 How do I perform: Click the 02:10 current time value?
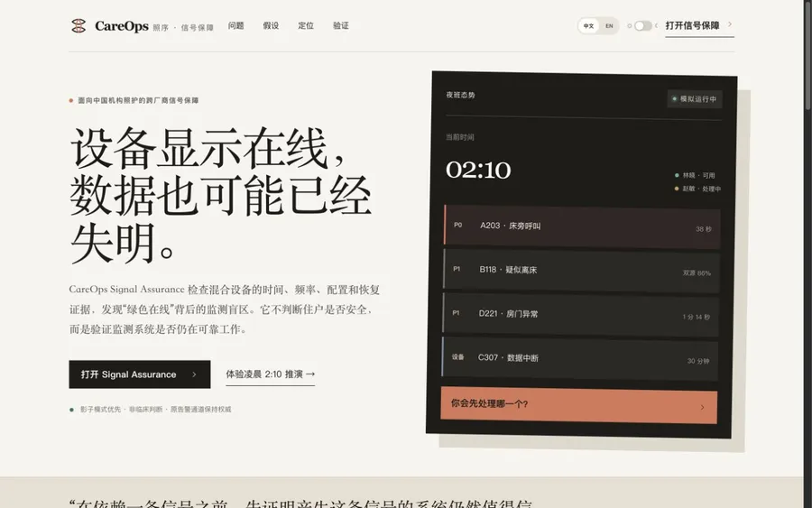[478, 171]
